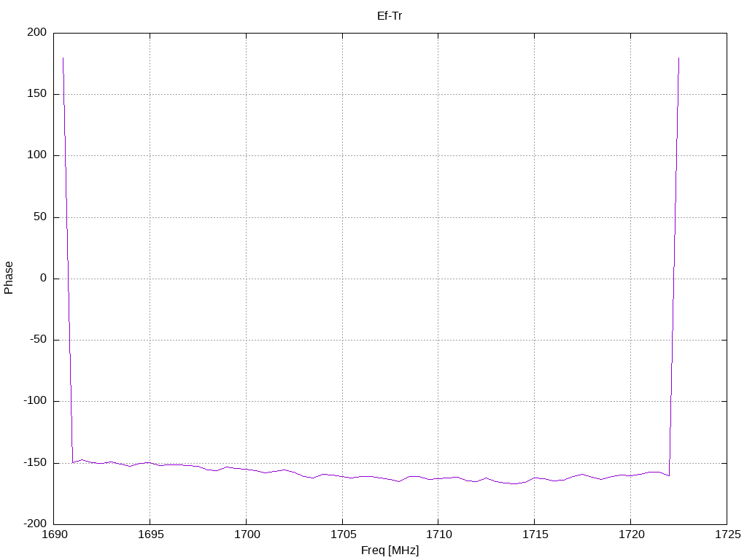Click the y-axis tick label '-200'
Viewport: 747px width, 560px height.
(x=35, y=524)
